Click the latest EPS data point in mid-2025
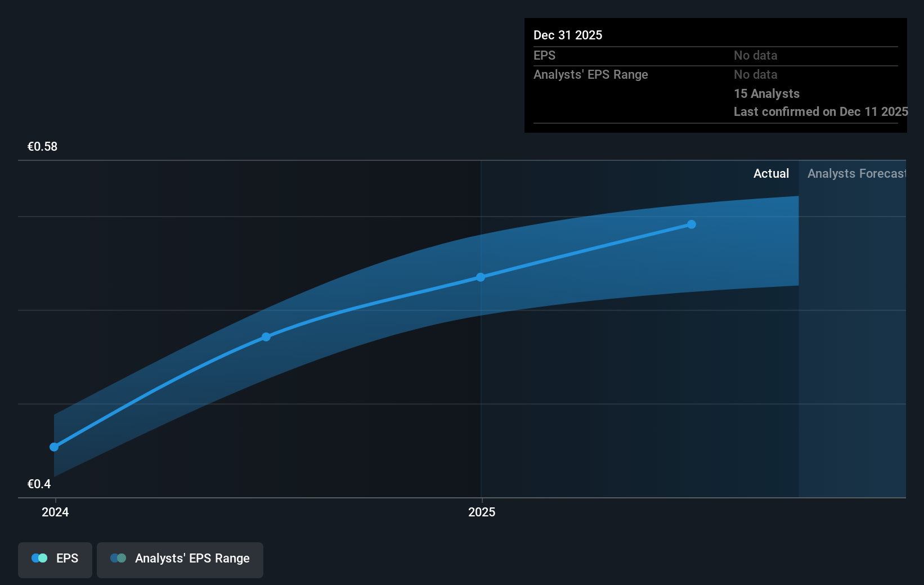Viewport: 924px width, 585px height. pos(692,224)
